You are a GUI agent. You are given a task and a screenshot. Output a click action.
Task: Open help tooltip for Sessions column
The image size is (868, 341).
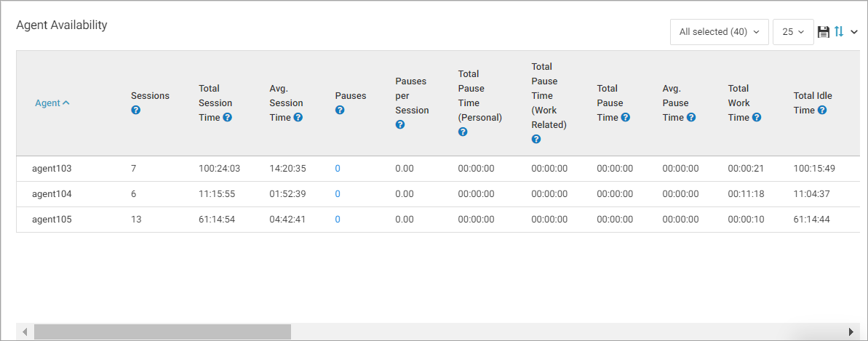coord(135,111)
